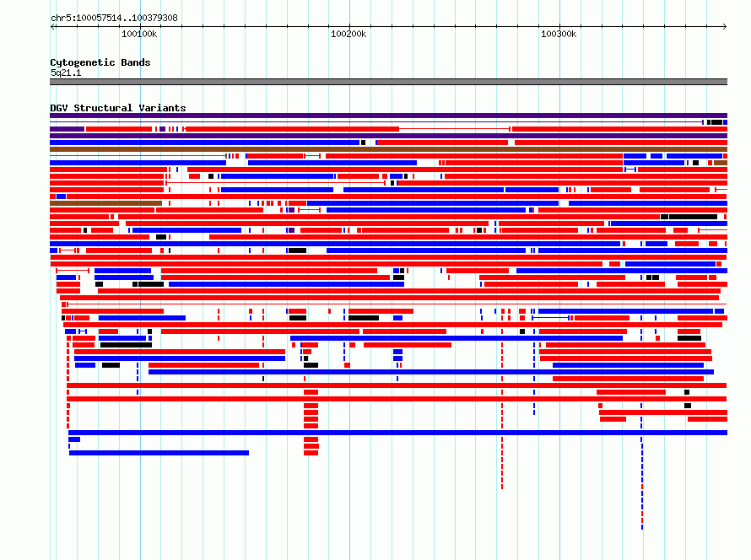
Task: Click the right arrowhead of the ruler
Action: click(x=724, y=26)
